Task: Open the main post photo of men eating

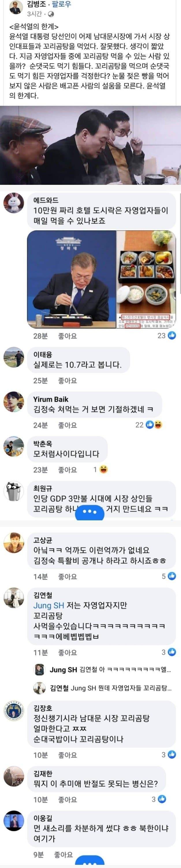Action: 91,145
